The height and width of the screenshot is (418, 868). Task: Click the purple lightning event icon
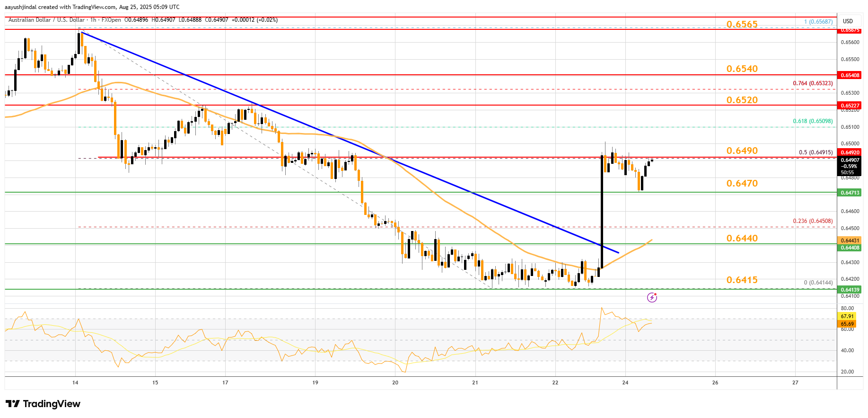(x=652, y=297)
